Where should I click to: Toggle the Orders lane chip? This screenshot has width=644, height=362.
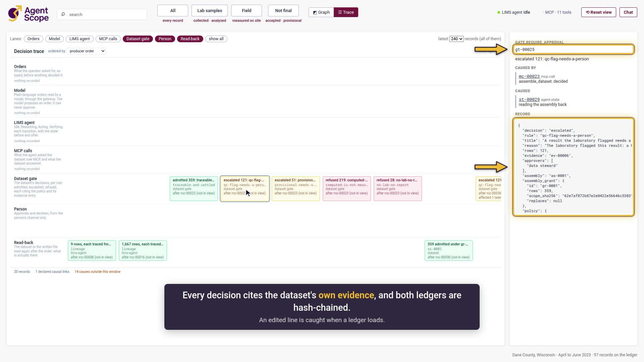click(x=34, y=39)
